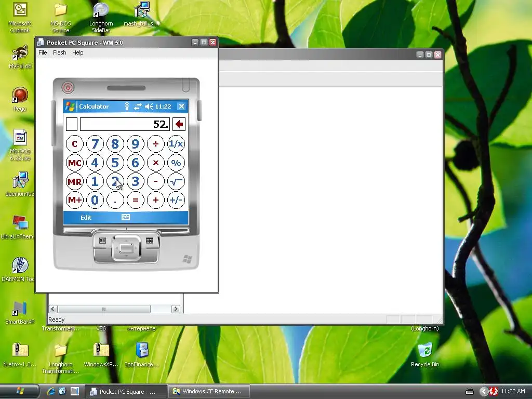The width and height of the screenshot is (532, 399).
Task: Tap the percent key on calculator
Action: coord(176,163)
